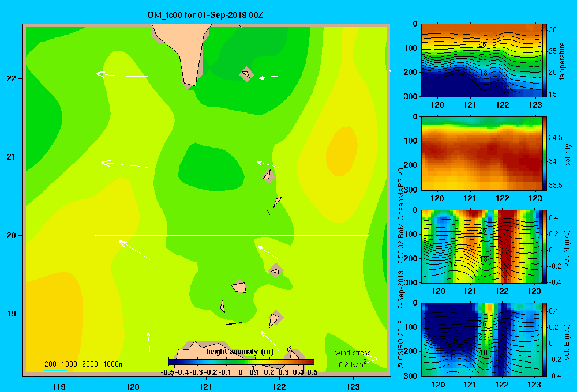Click the 'vel. E (m/s)' axis label

click(x=567, y=342)
